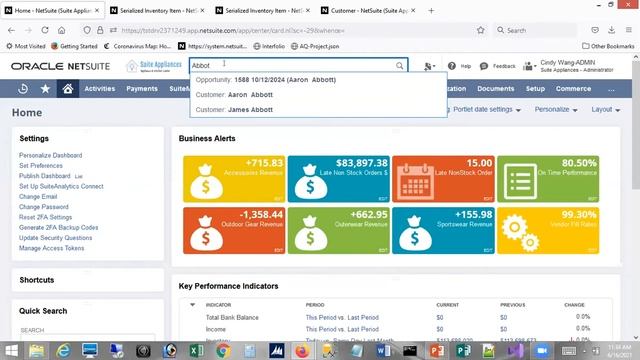Click the Suite Appliances logo
Screen dimensions: 640x360
[x=154, y=66]
